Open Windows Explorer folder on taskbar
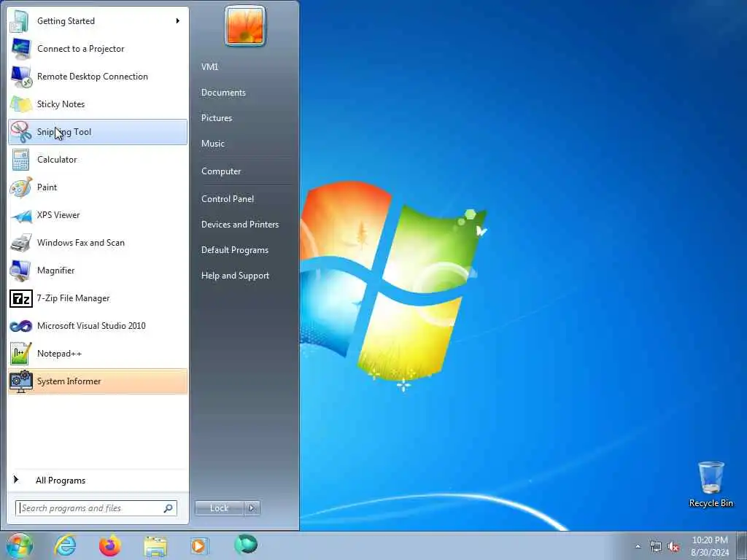 155,546
